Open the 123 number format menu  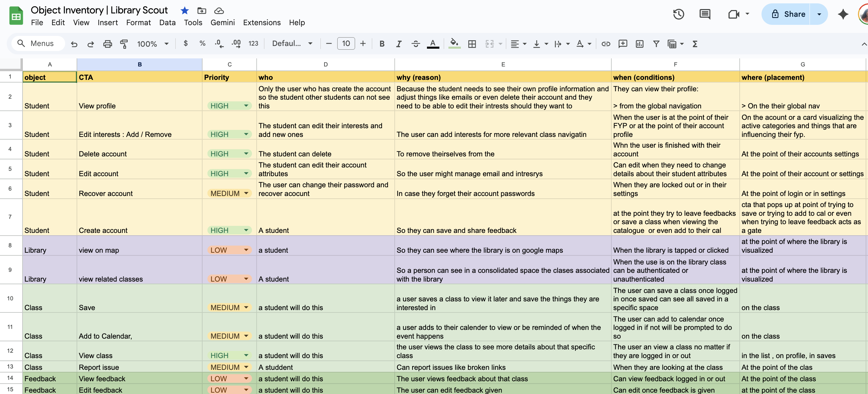tap(253, 43)
